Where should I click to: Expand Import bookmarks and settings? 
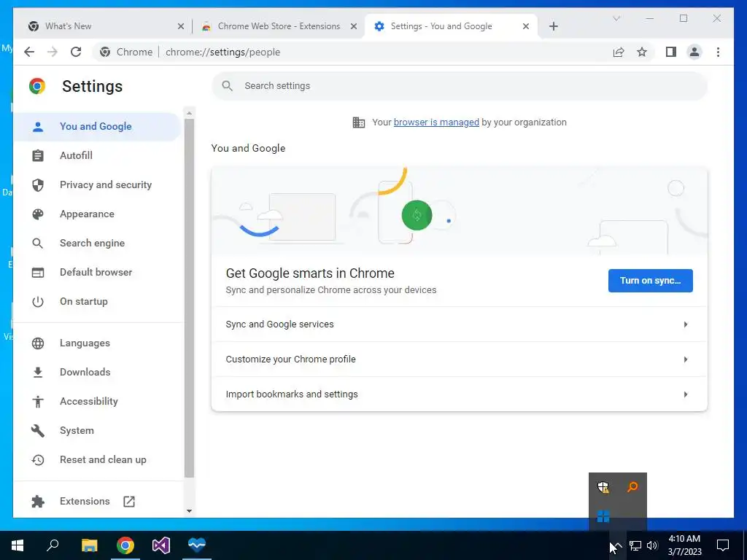point(460,394)
